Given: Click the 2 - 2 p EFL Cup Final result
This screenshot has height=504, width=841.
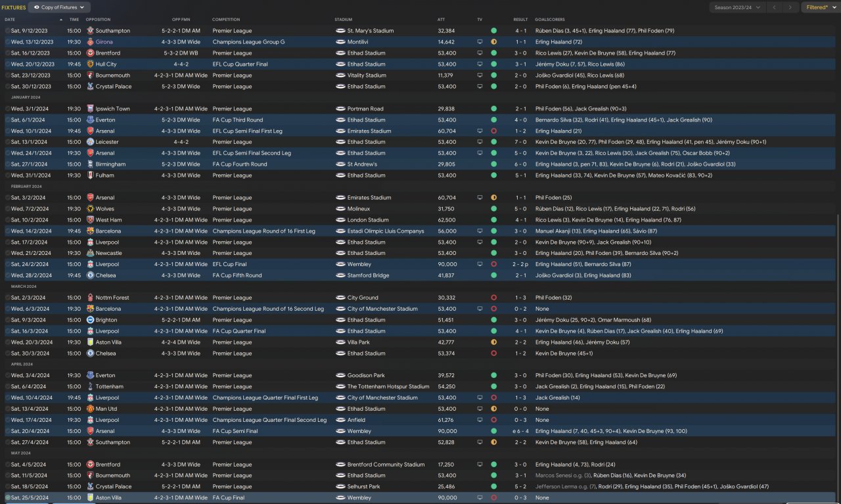Looking at the screenshot, I should (522, 264).
